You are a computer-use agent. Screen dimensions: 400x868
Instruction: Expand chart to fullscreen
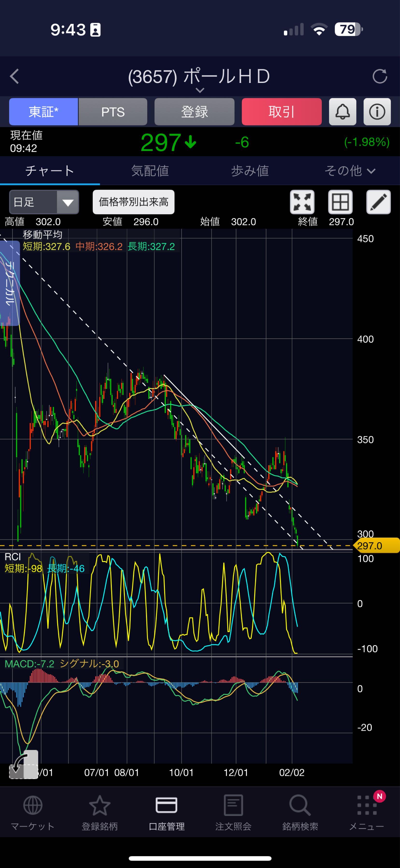pyautogui.click(x=302, y=202)
